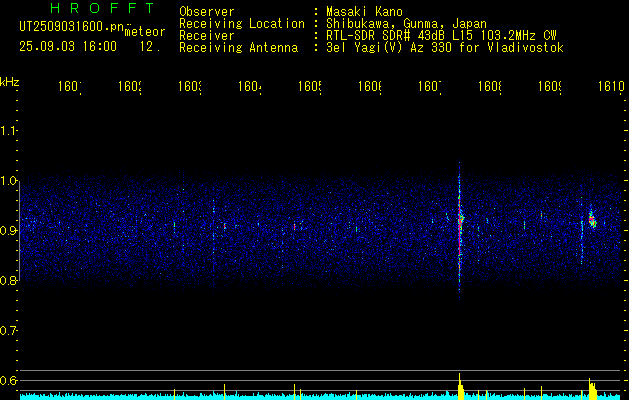629x400 pixels.
Task: Click the 1610 time-axis label
Action: tap(611, 86)
